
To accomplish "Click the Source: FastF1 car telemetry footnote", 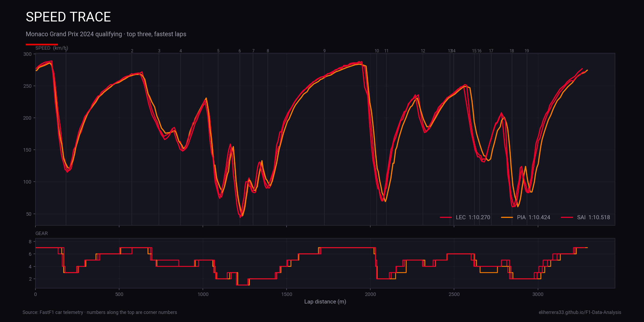I will [x=100, y=312].
